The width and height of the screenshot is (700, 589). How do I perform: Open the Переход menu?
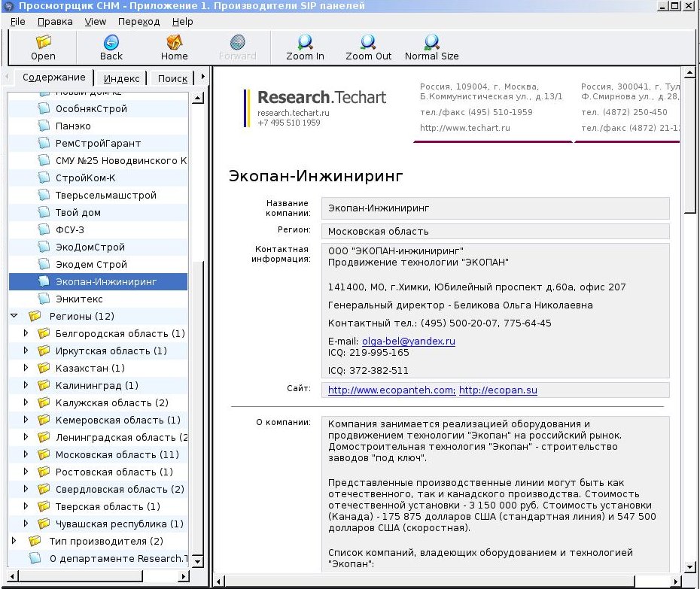pyautogui.click(x=138, y=21)
